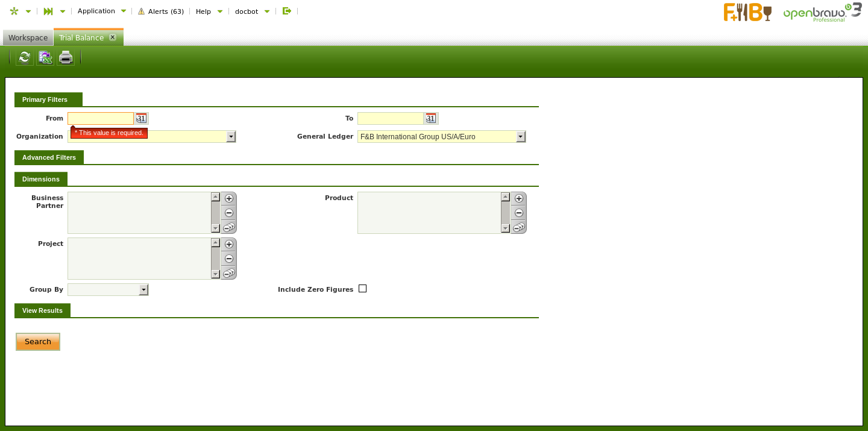Viewport: 868px width, 431px height.
Task: Close the Trial Balance tab
Action: (113, 37)
